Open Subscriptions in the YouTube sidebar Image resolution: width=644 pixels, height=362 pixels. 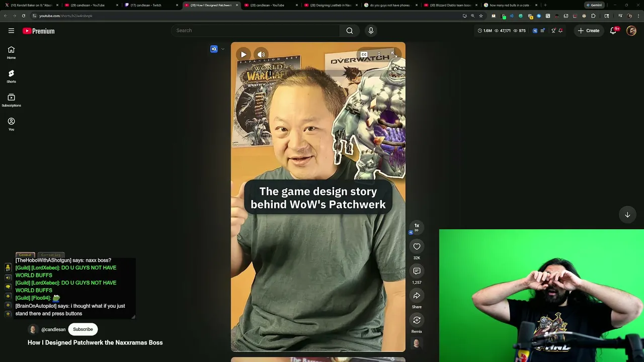point(11,101)
